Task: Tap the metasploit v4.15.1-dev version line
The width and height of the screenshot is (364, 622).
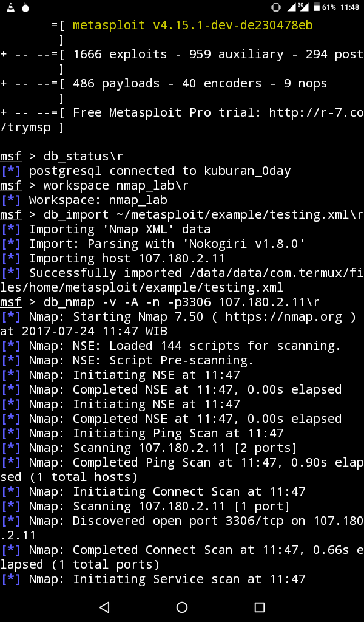Action: (x=193, y=26)
